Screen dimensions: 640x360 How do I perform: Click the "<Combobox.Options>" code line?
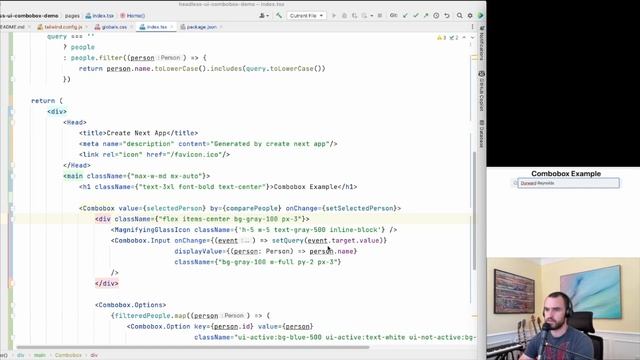coord(131,305)
